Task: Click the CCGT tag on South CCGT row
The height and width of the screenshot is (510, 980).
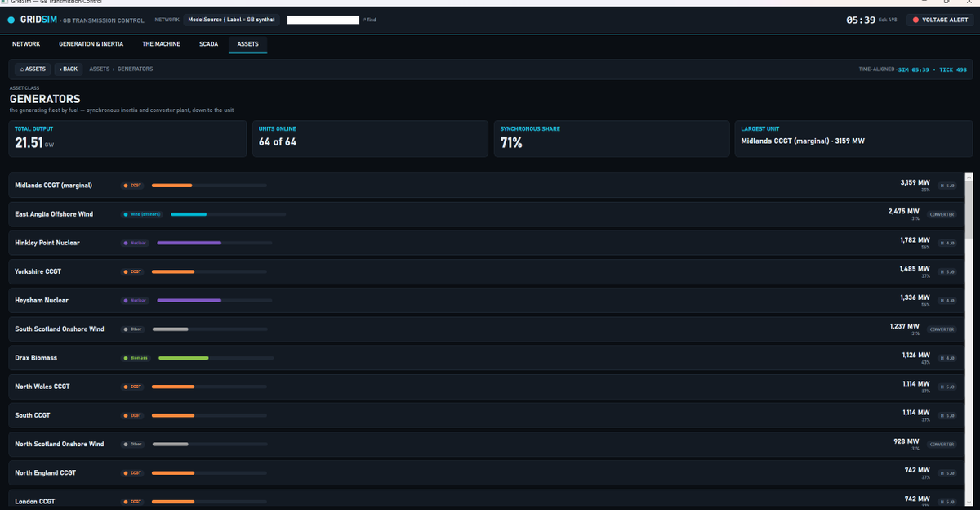Action: 133,415
